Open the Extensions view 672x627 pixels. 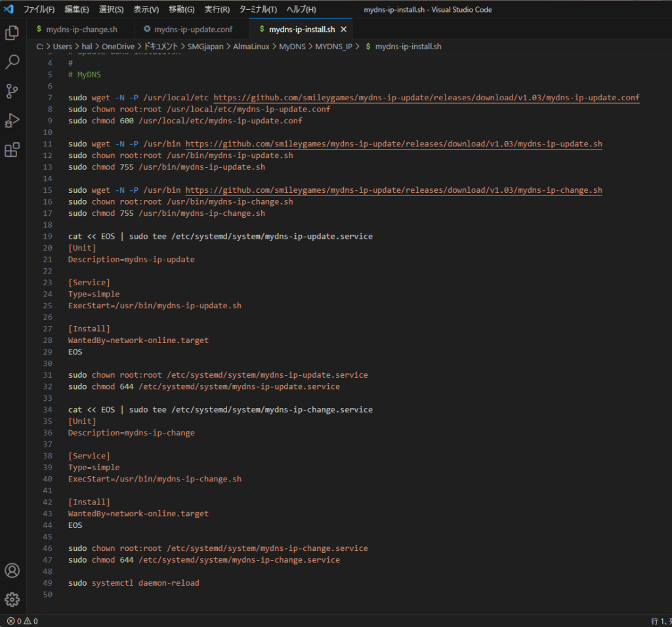pos(12,150)
